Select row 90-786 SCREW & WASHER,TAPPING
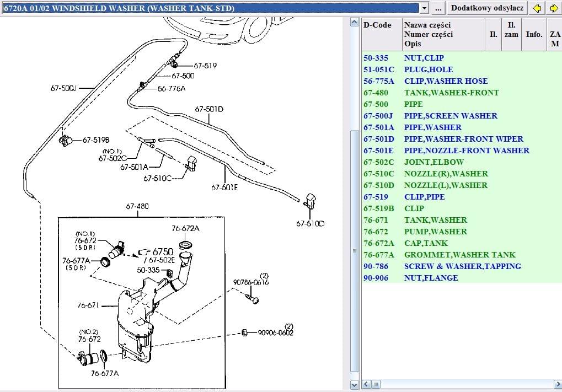 point(462,266)
